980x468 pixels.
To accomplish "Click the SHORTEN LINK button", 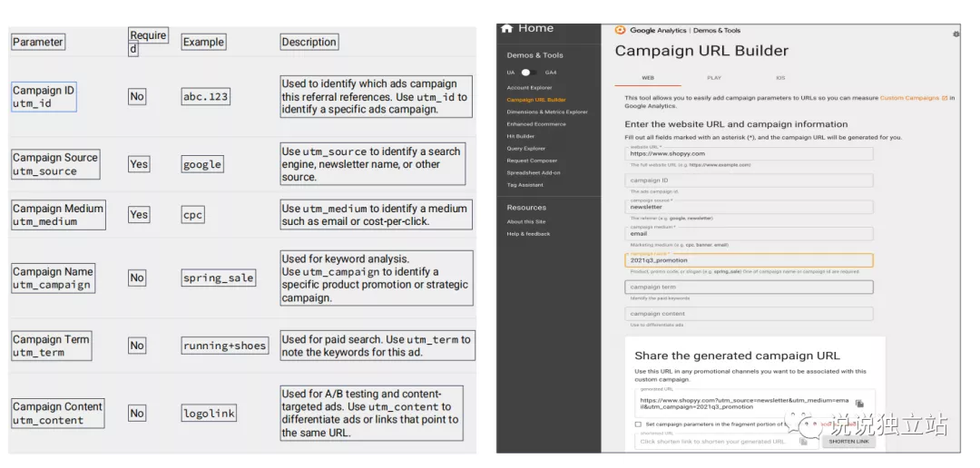I will (x=848, y=441).
